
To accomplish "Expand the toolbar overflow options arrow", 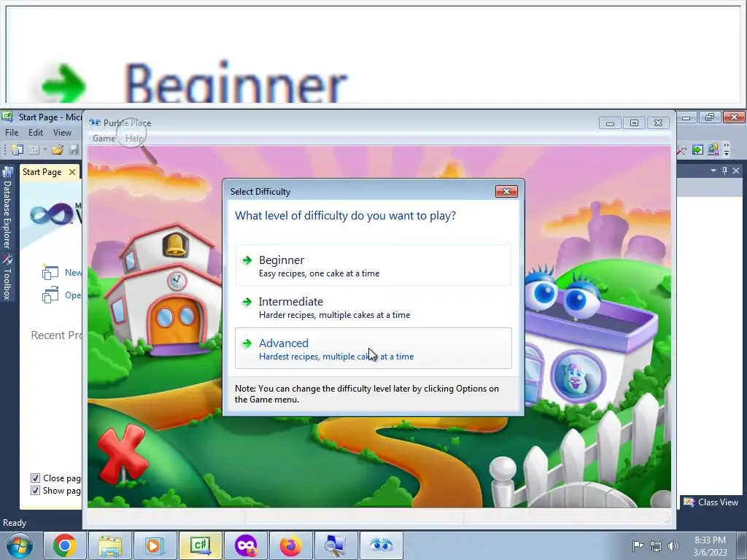I will (x=727, y=150).
